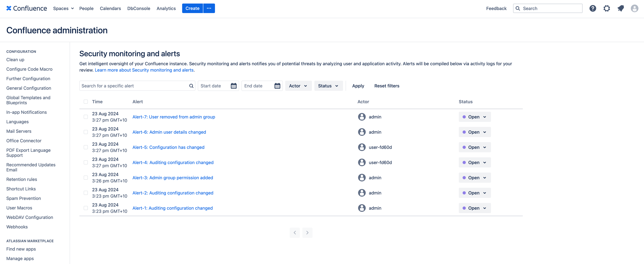Screen dimensions: 644x264
Task: Check the Alert-1 row checkbox
Action: tap(86, 208)
